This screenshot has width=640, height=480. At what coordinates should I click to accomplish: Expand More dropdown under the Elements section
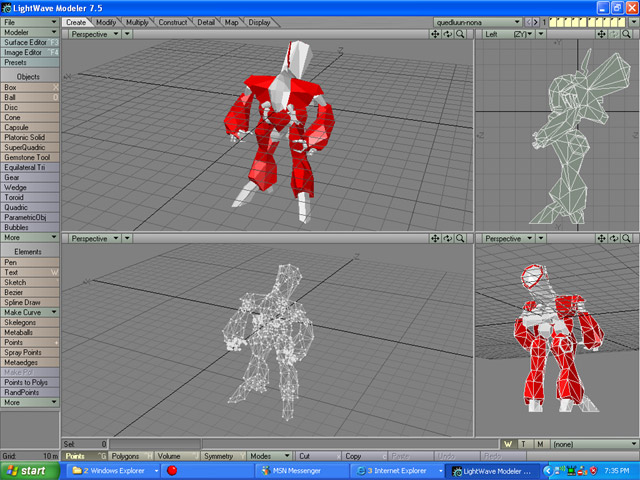30,402
